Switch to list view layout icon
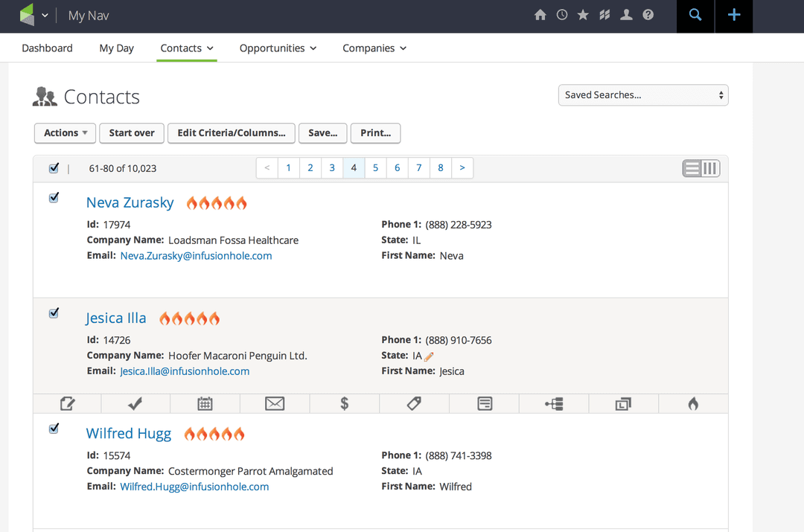The width and height of the screenshot is (804, 532). click(x=692, y=168)
